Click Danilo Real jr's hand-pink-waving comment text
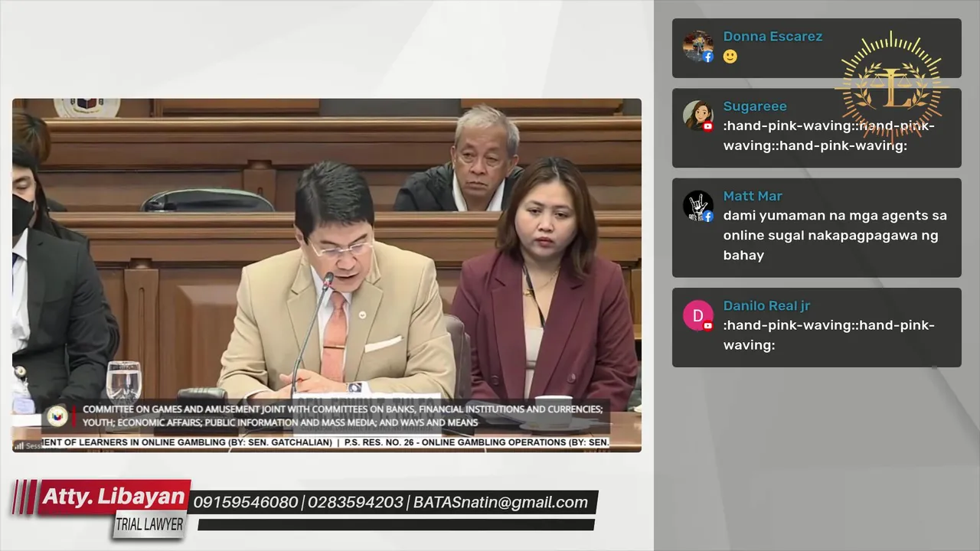The height and width of the screenshot is (551, 980). [x=829, y=335]
